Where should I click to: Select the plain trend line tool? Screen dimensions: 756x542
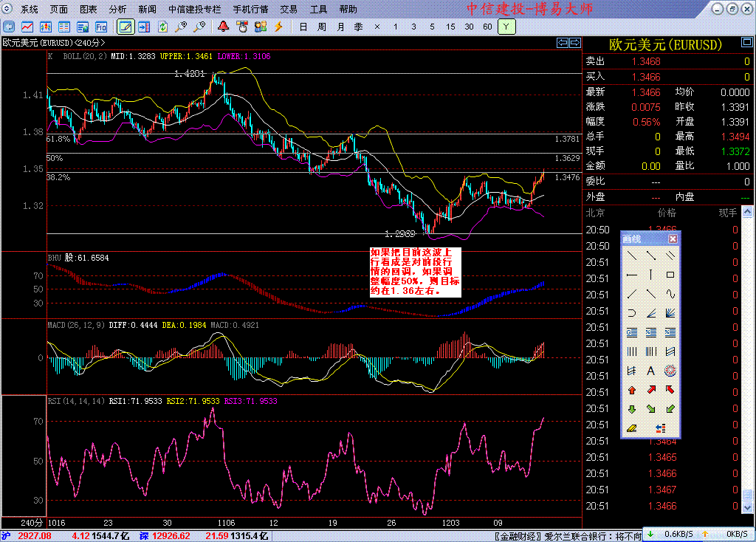coord(632,255)
